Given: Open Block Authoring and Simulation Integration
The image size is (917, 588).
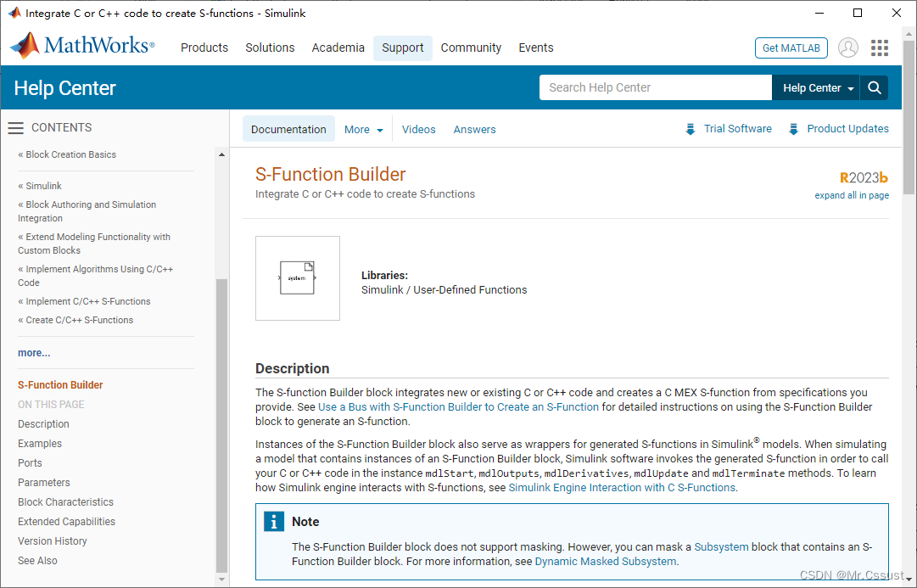Looking at the screenshot, I should coord(87,211).
